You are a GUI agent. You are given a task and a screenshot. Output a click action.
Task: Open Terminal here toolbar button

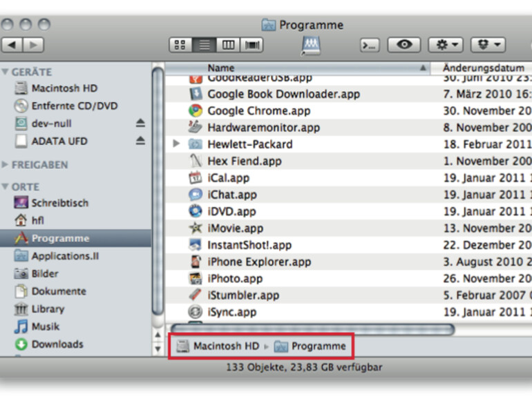[x=370, y=45]
